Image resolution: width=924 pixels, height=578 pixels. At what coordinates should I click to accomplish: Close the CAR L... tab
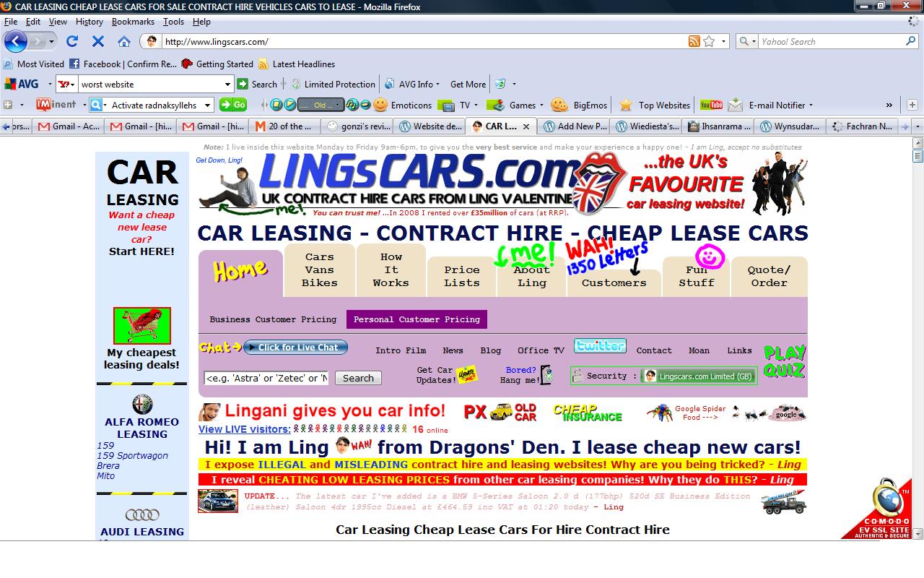point(526,126)
